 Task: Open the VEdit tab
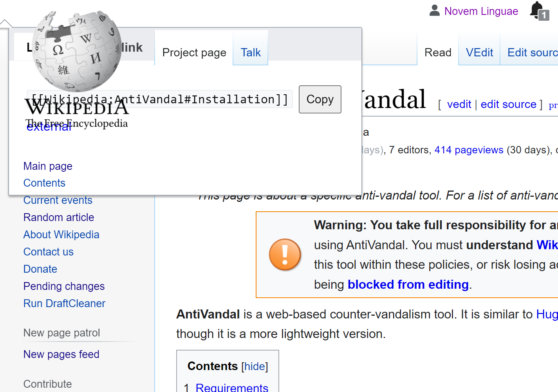point(479,52)
